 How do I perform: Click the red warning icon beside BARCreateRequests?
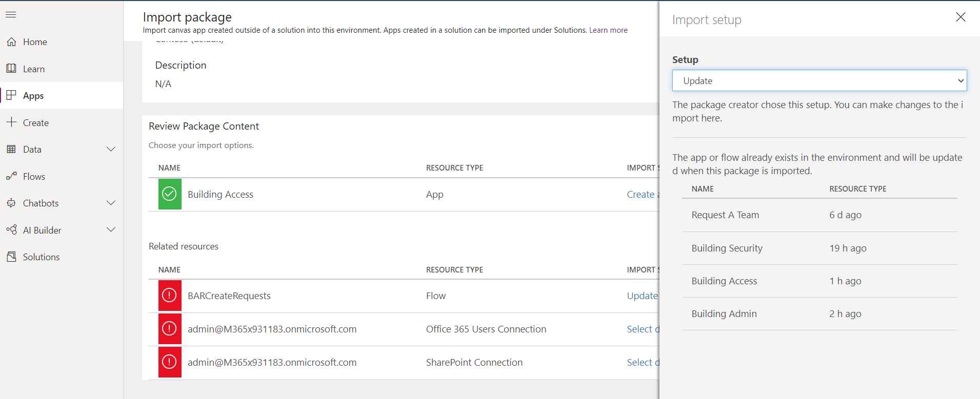point(170,296)
